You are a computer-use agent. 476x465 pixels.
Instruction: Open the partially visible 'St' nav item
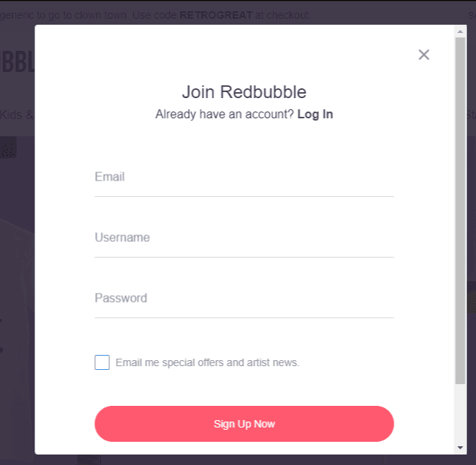tap(471, 115)
